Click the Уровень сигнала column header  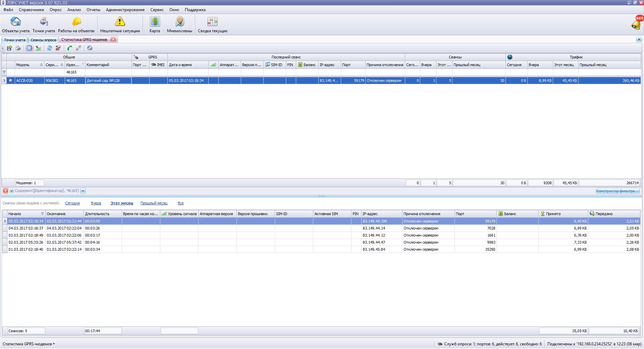[179, 214]
